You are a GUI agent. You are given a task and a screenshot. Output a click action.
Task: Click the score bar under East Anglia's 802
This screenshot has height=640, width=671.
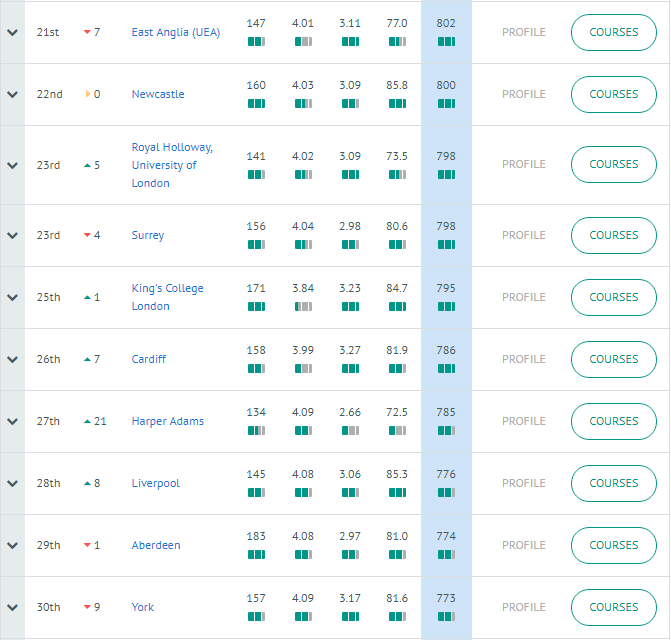click(x=446, y=41)
